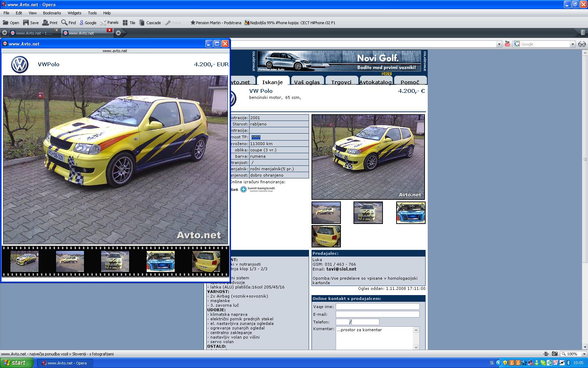Click the Start button
Screen dimensions: 588x368
[17, 363]
